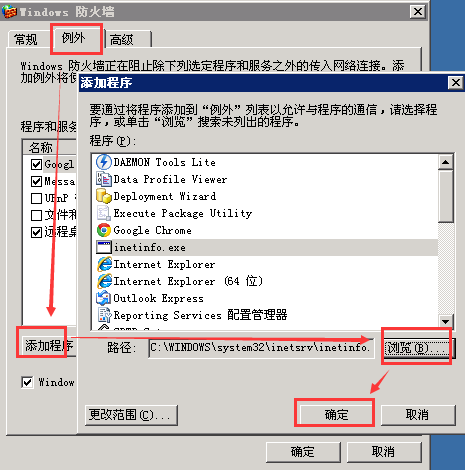Toggle the 远程桌 exception checkbox
Screen dimensions: 465x470
(x=36, y=232)
